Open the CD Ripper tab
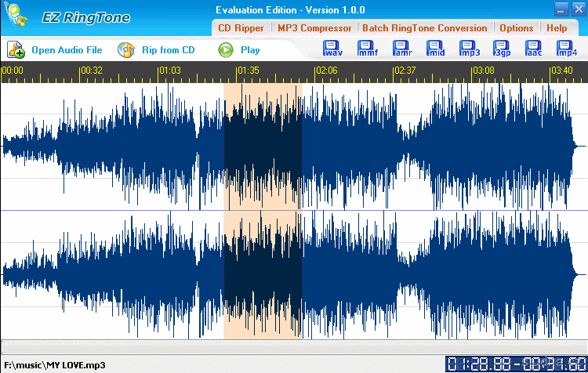This screenshot has width=588, height=373. click(x=241, y=28)
